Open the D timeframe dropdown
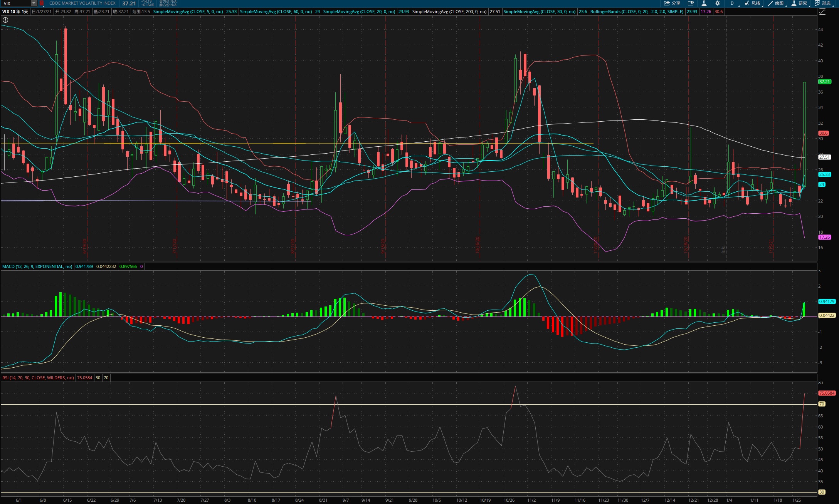 732,3
